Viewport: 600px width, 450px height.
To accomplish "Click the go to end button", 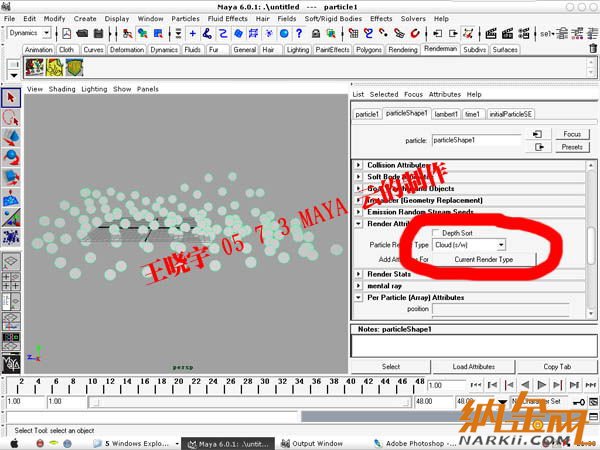I will [590, 385].
